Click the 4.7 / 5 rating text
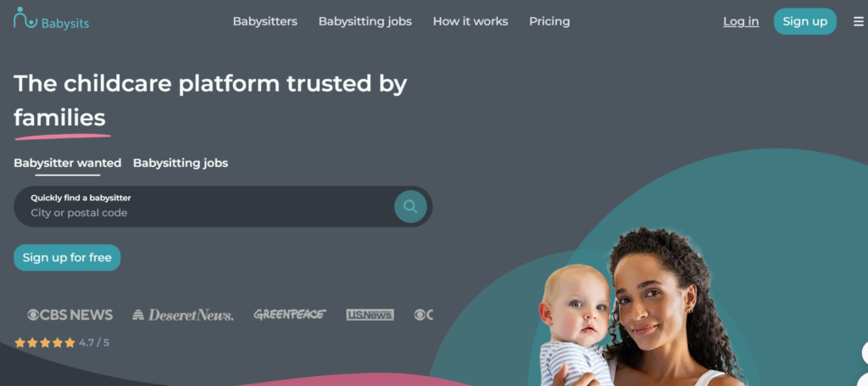The image size is (868, 386). point(94,343)
